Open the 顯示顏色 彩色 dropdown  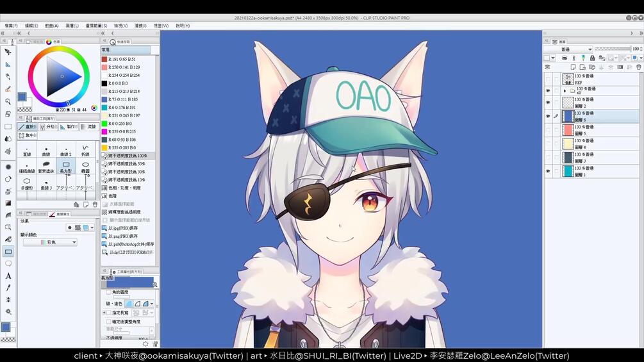(x=50, y=243)
